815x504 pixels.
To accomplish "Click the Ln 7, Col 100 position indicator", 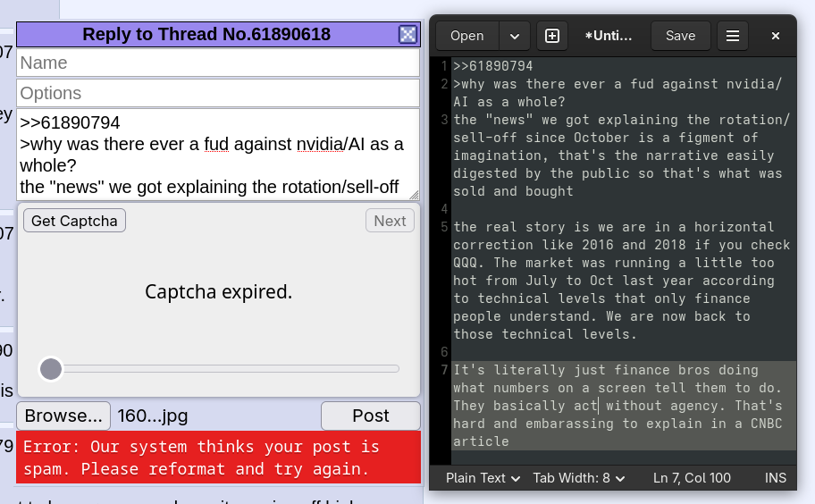I will [x=692, y=478].
